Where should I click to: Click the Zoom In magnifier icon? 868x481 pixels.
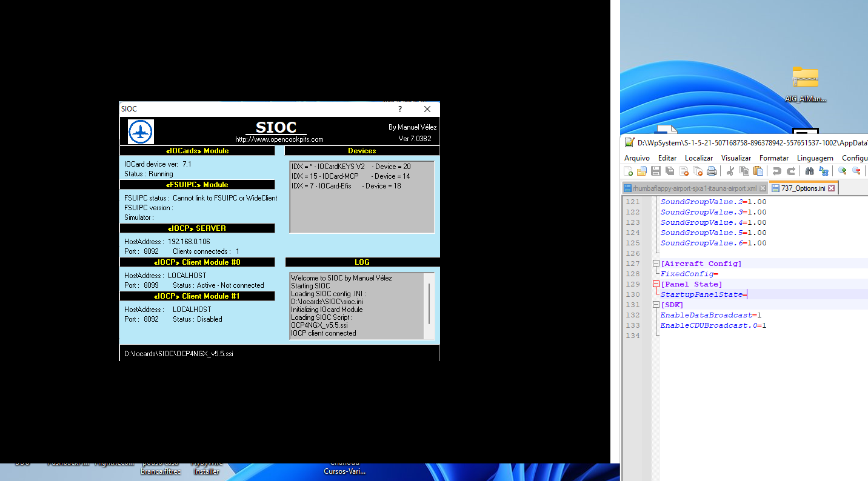843,171
